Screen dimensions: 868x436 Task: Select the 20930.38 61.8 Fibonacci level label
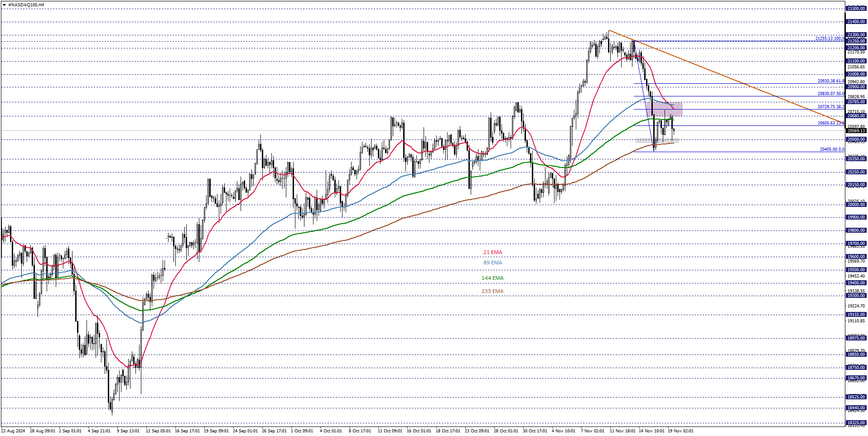[x=831, y=81]
